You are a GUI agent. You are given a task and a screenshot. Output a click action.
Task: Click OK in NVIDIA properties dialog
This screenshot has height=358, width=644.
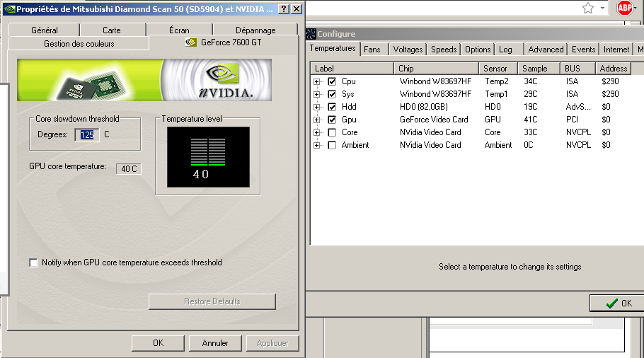[x=158, y=343]
